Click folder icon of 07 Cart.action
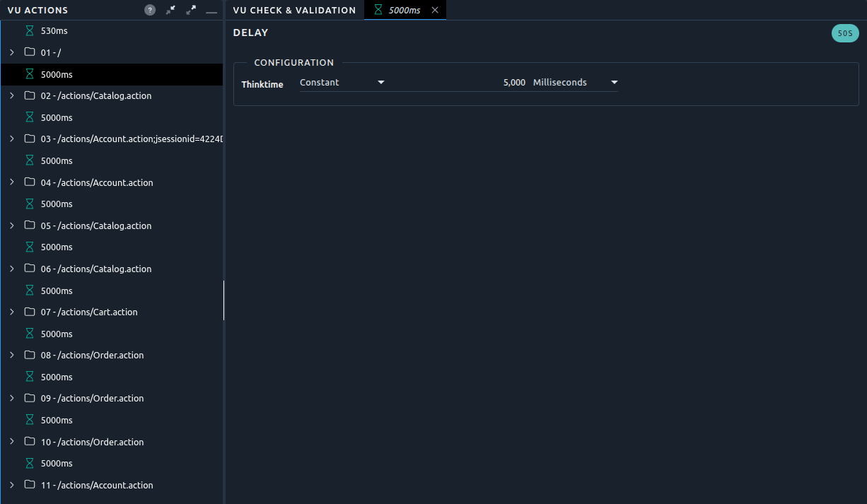Image resolution: width=867 pixels, height=504 pixels. pyautogui.click(x=30, y=311)
